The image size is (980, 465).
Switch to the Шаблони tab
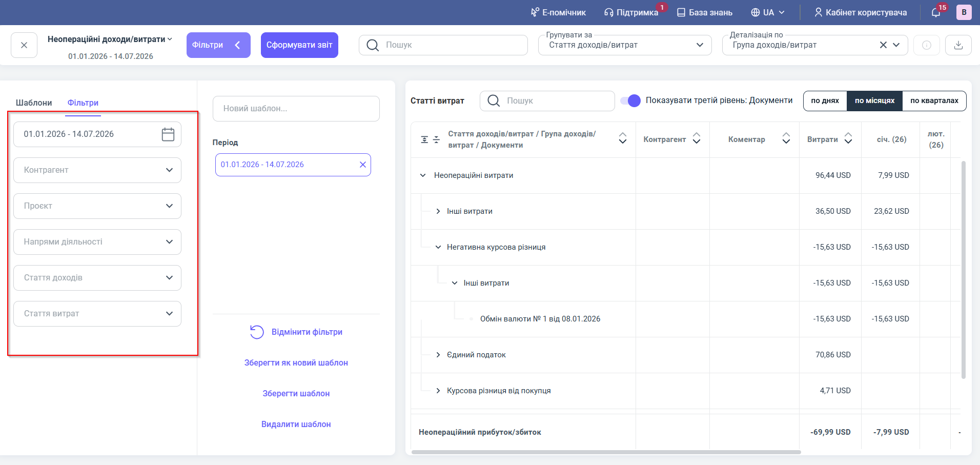tap(34, 103)
